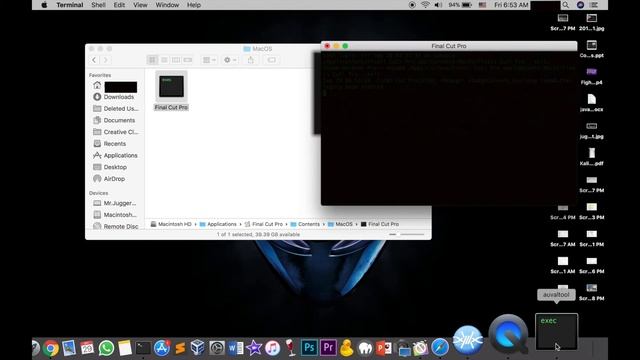
Task: Click Contents in the path bar
Action: click(x=305, y=224)
